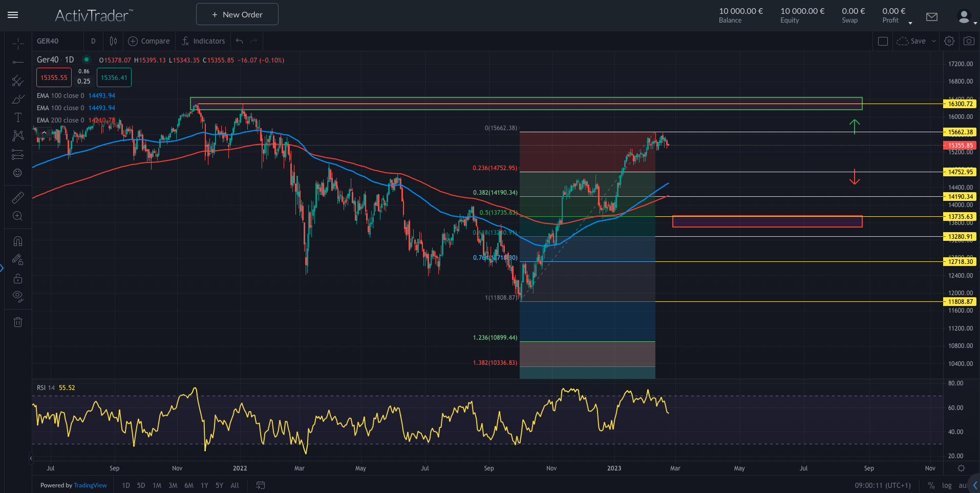
Task: Open the TradingView link at bottom
Action: (x=90, y=485)
